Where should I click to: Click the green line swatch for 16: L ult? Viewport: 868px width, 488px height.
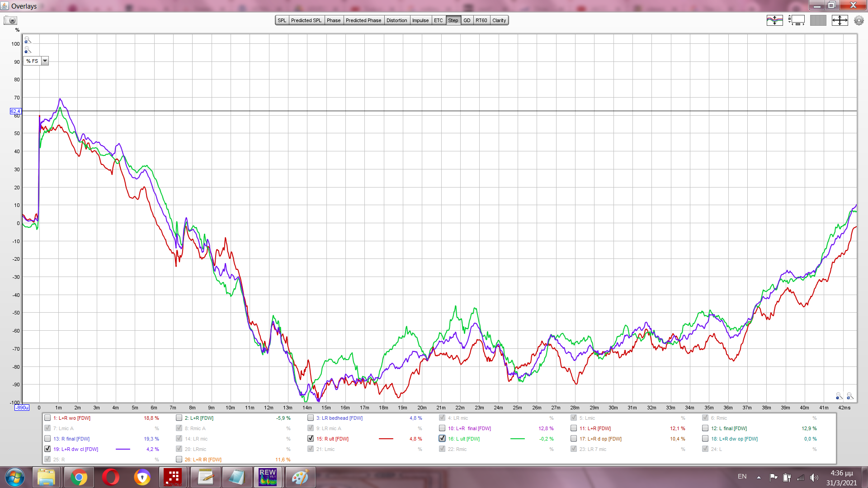pyautogui.click(x=517, y=439)
